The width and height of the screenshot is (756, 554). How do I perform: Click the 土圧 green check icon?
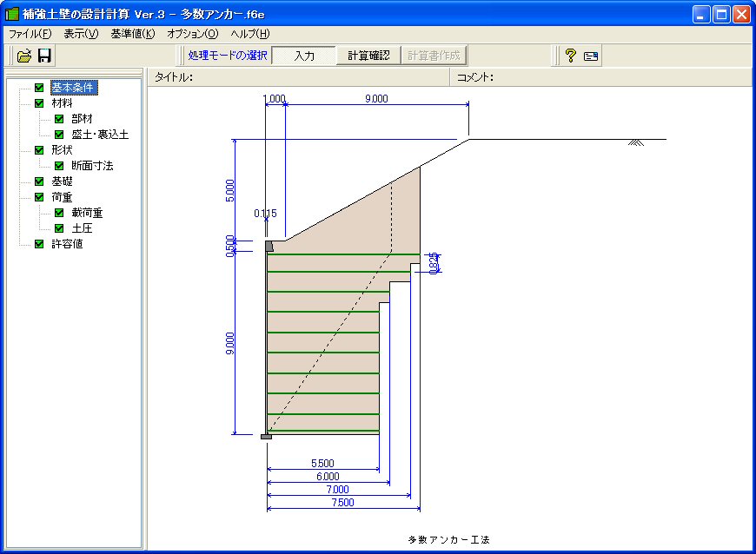pyautogui.click(x=59, y=228)
